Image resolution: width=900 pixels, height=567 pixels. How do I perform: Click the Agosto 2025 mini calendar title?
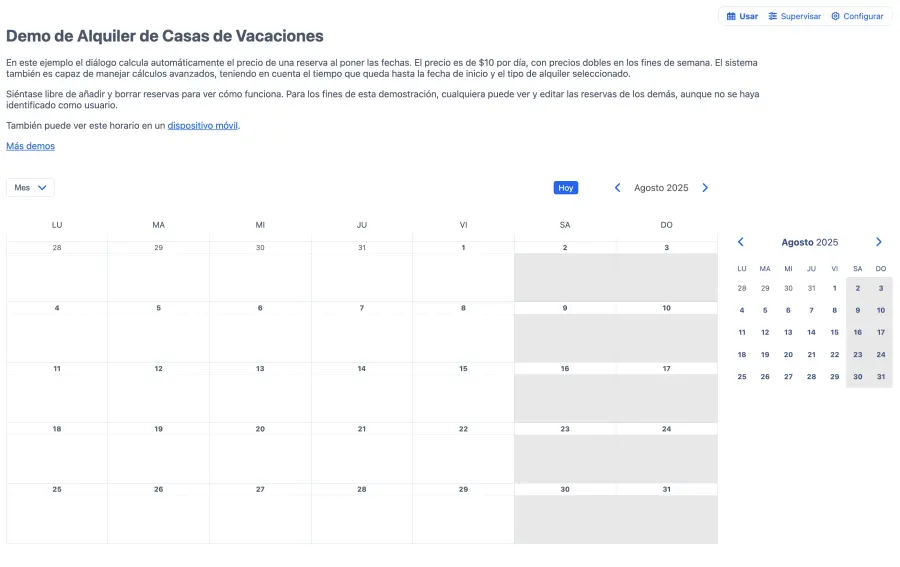[810, 242]
